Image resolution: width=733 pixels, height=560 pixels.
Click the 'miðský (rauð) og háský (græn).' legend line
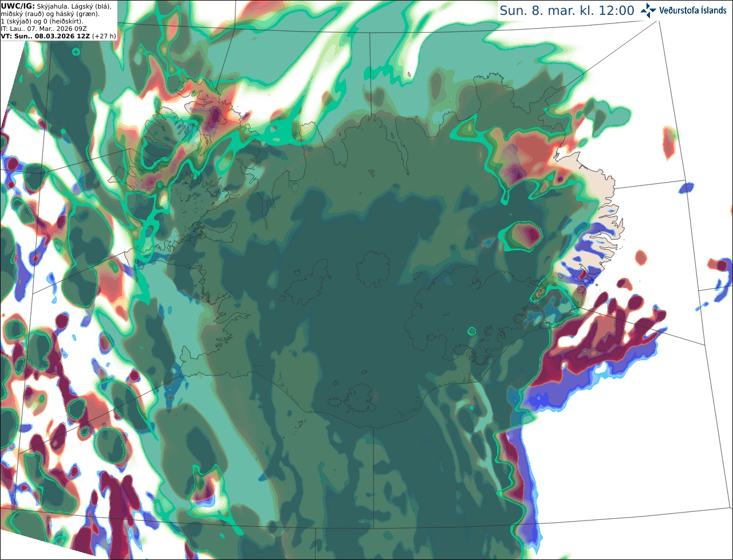(x=50, y=14)
